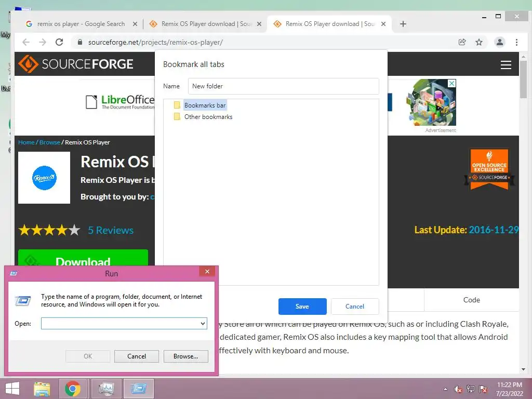The image size is (532, 399).
Task: Click the SourceForge logo
Action: point(76,64)
